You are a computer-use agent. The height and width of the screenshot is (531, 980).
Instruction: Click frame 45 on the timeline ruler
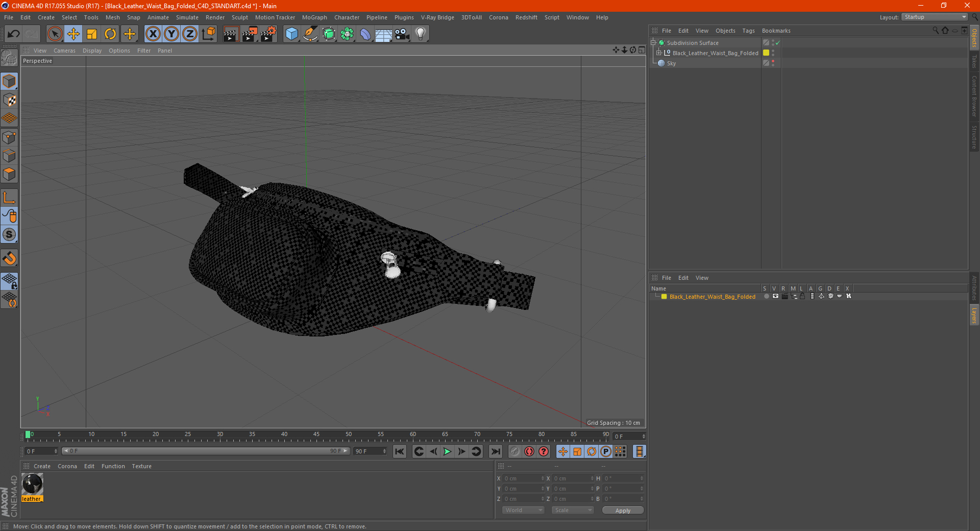316,435
